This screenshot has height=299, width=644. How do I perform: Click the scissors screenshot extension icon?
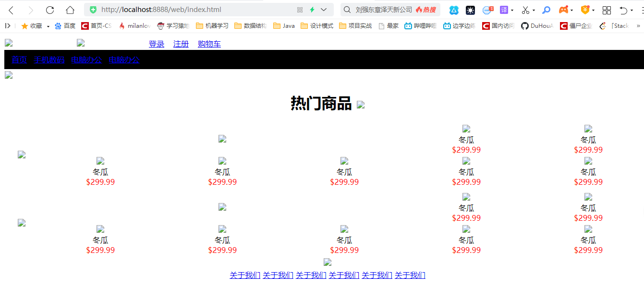point(525,10)
